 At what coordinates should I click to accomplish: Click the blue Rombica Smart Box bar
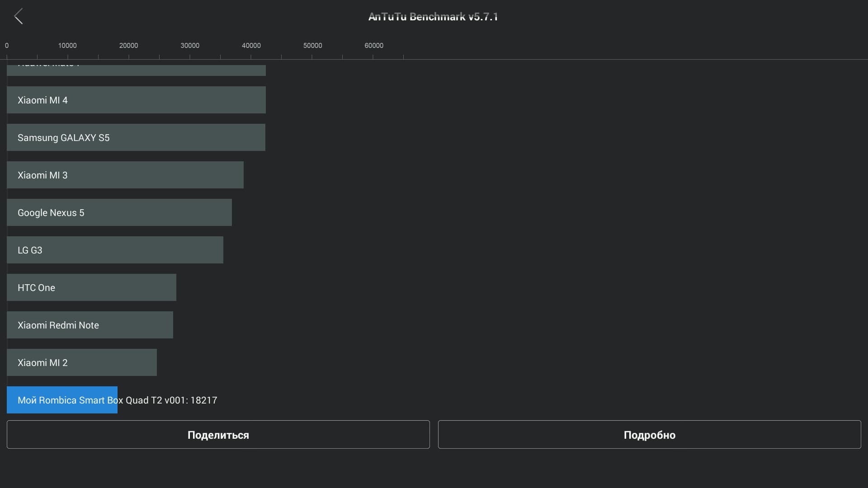62,400
